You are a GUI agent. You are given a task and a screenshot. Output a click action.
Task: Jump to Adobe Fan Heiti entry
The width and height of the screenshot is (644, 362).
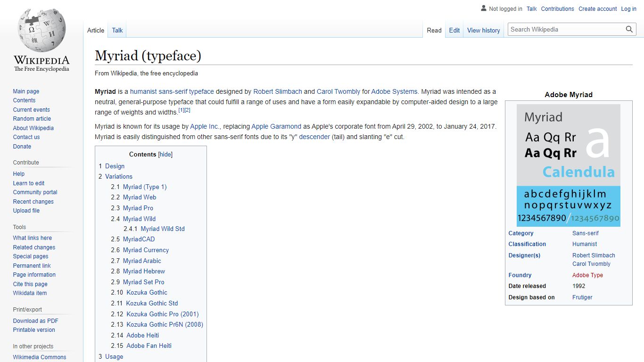[141, 346]
